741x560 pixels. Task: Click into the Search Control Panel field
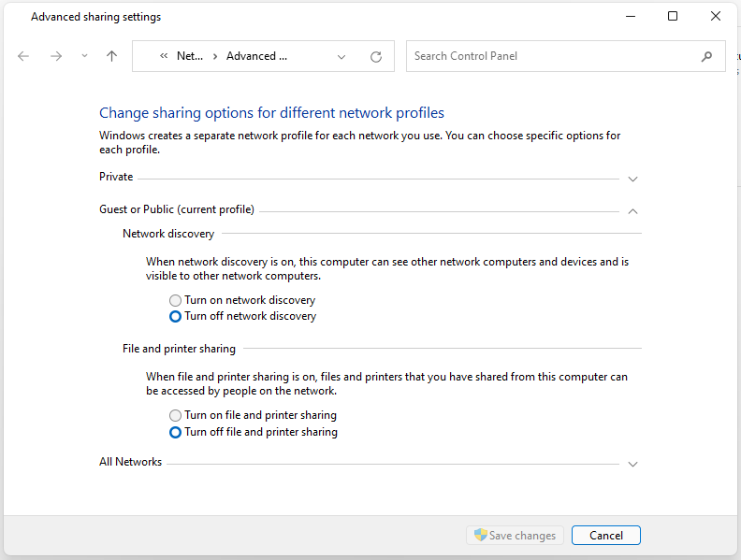pos(552,56)
